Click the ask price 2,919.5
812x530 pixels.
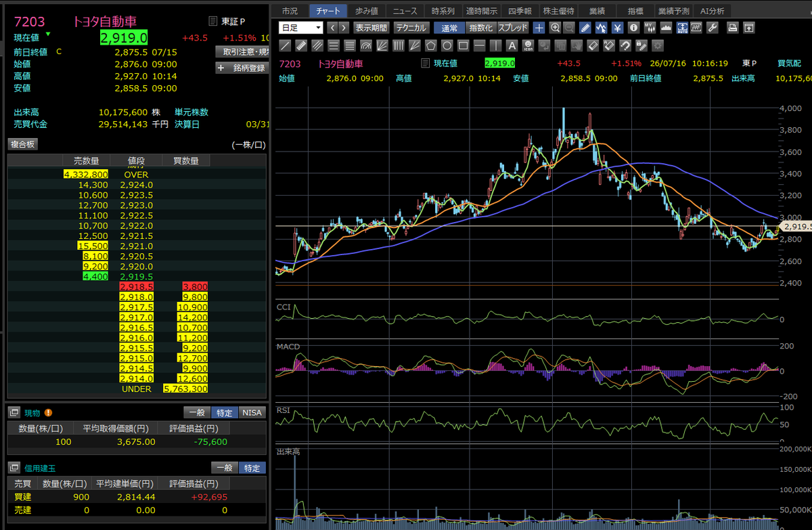[136, 277]
